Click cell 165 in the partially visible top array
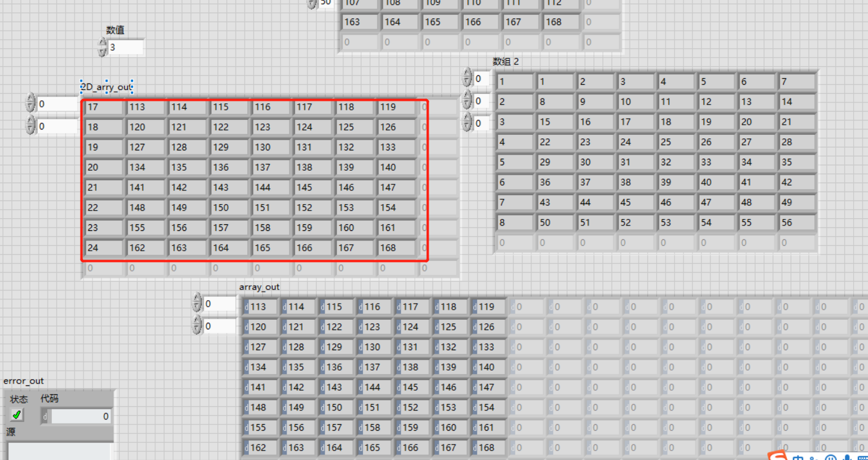The width and height of the screenshot is (868, 460). [441, 22]
